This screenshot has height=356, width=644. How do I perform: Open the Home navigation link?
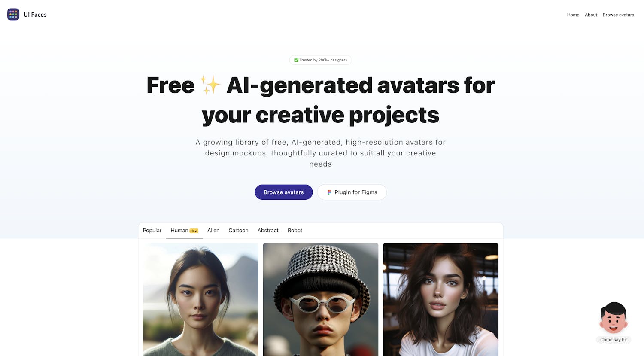pos(573,15)
